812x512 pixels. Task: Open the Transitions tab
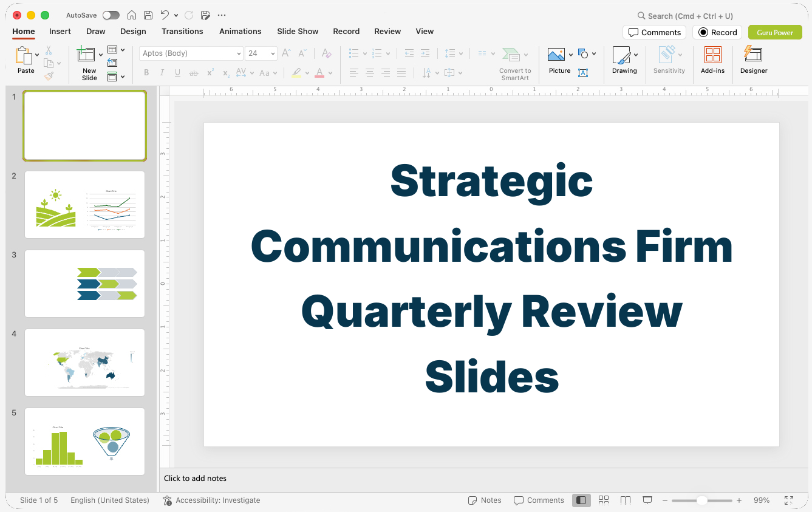tap(182, 32)
